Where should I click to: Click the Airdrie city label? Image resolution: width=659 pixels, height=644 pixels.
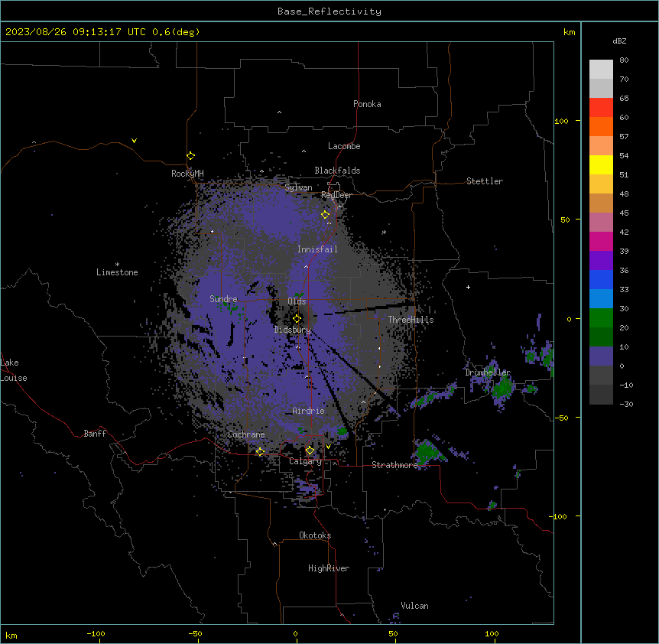(x=308, y=411)
